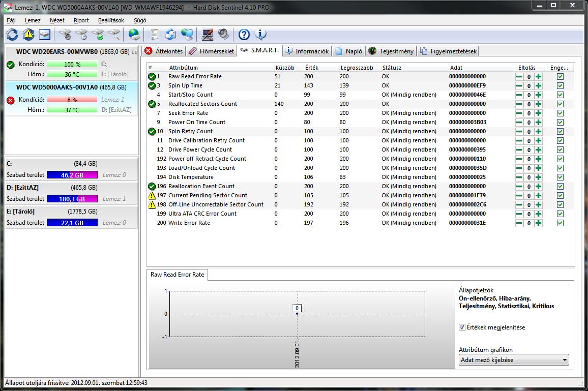The width and height of the screenshot is (588, 391).
Task: Click warning icon on Current Pending Sector Count
Action: (152, 196)
